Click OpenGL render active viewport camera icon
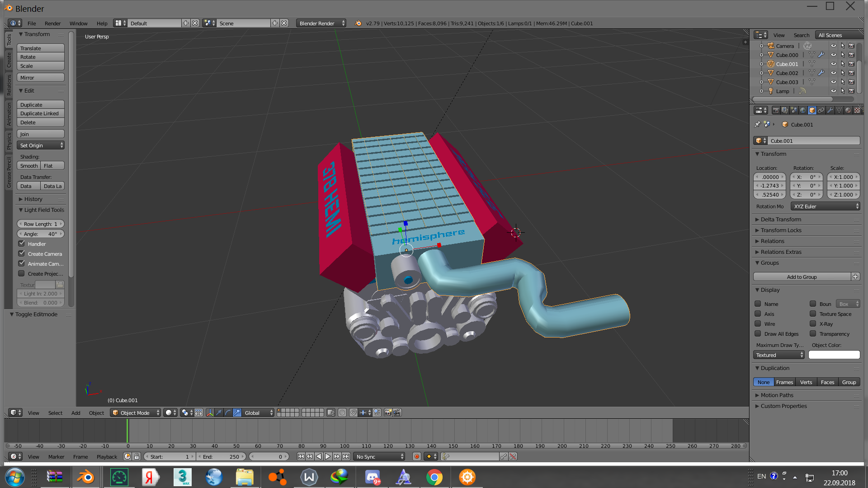 point(388,413)
